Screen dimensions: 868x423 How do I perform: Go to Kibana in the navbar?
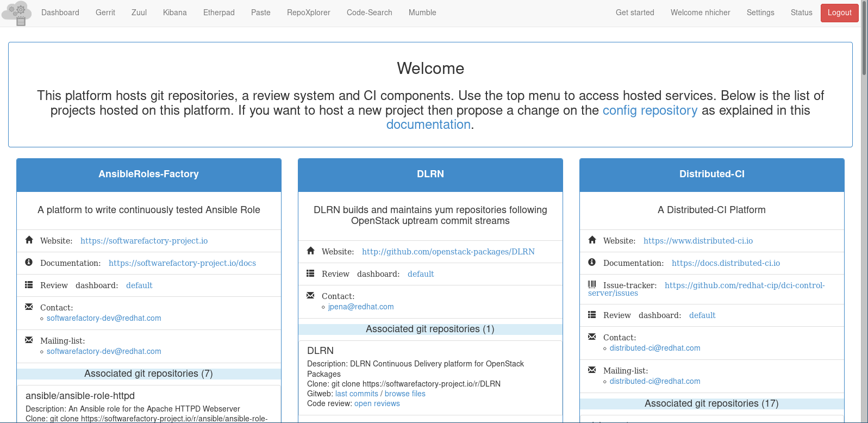(x=174, y=13)
